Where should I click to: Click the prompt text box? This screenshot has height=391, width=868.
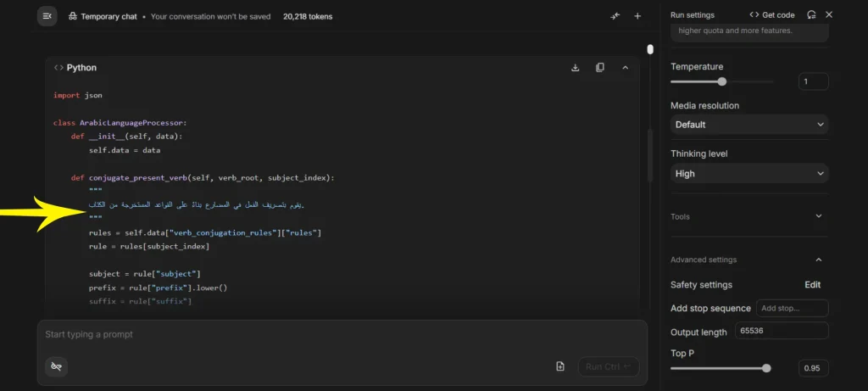point(342,334)
